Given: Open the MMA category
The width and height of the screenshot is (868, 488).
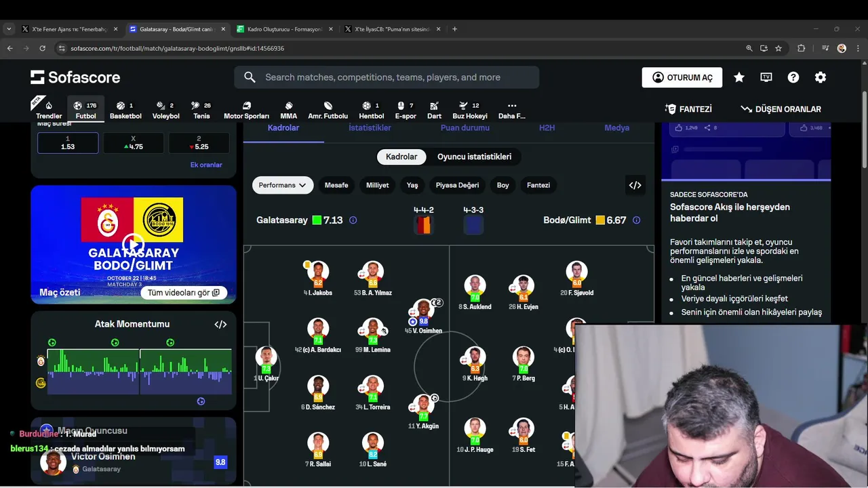Looking at the screenshot, I should [x=288, y=110].
